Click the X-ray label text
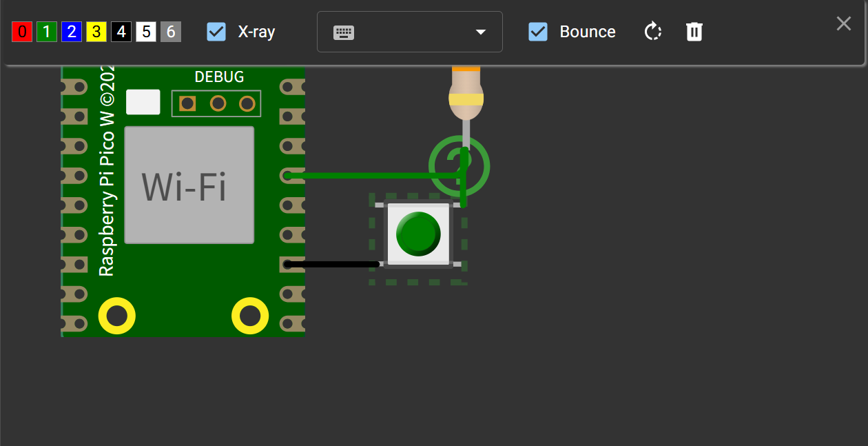 pos(257,32)
